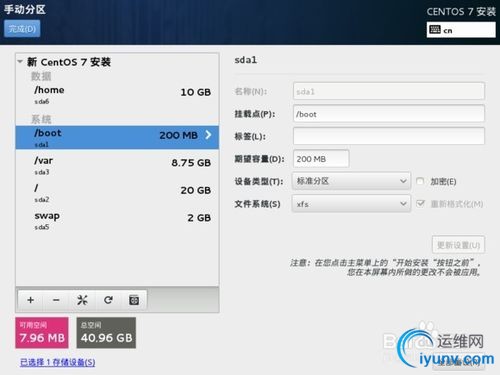
Task: Click the minus remove mount point icon
Action: click(56, 300)
